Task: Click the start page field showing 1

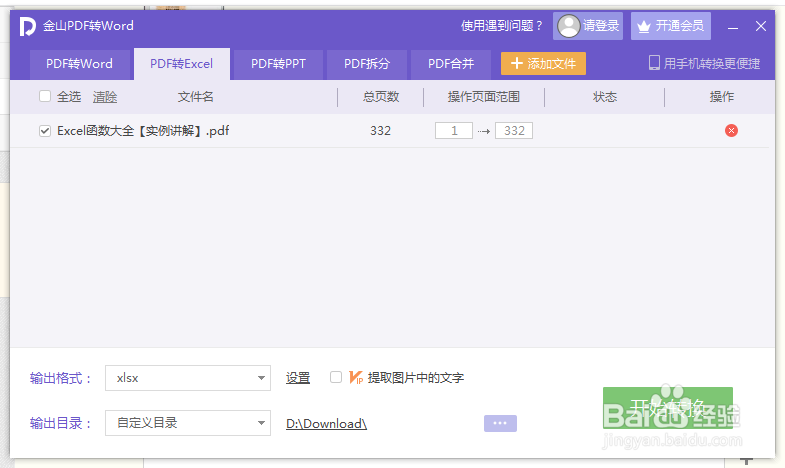Action: click(x=454, y=131)
